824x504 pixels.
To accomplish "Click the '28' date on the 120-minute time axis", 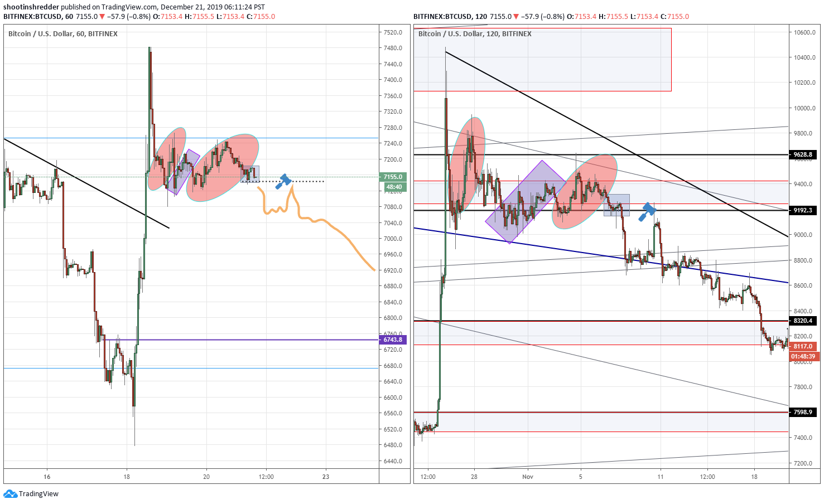I will pos(474,477).
